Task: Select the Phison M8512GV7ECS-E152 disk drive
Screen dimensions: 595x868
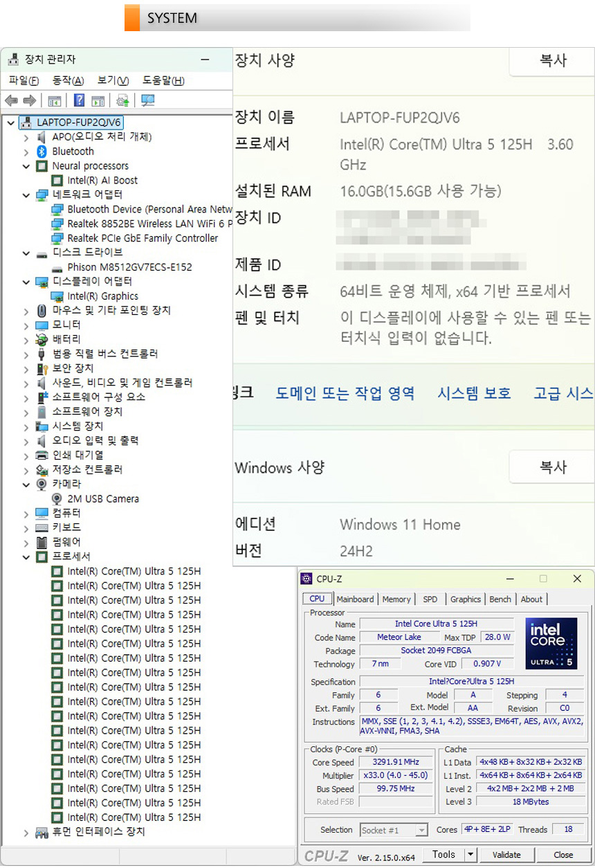Action: click(x=129, y=267)
